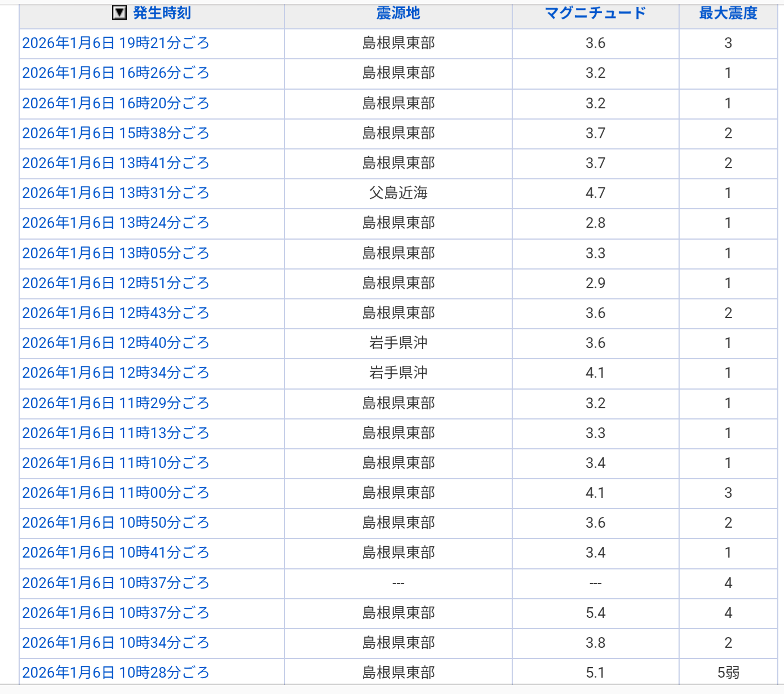Sort table by 発生時刻 header
784x694 pixels.
162,13
